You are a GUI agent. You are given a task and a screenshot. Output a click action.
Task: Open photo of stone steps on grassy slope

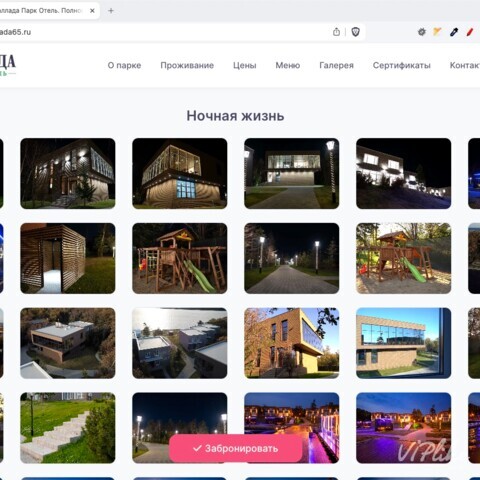pos(68,428)
